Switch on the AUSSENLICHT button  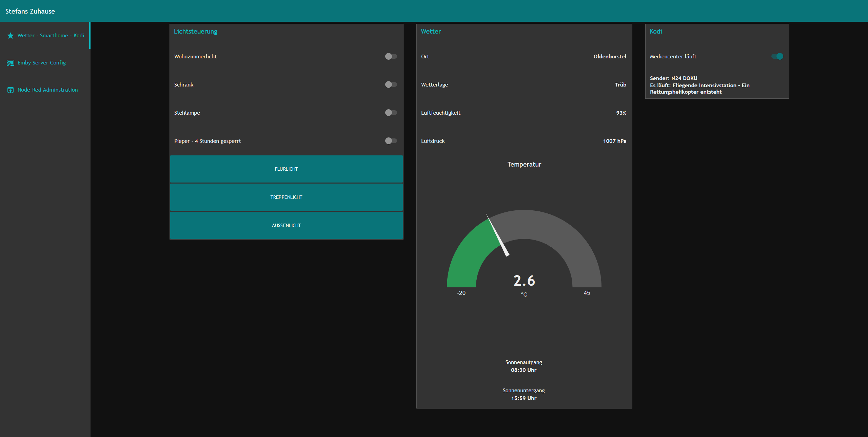[x=287, y=225]
